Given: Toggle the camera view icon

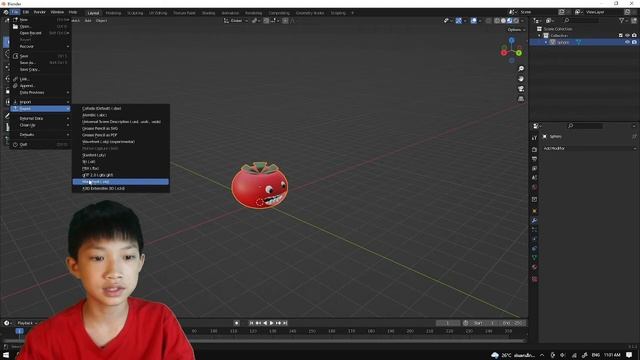Looking at the screenshot, I should pos(521,89).
